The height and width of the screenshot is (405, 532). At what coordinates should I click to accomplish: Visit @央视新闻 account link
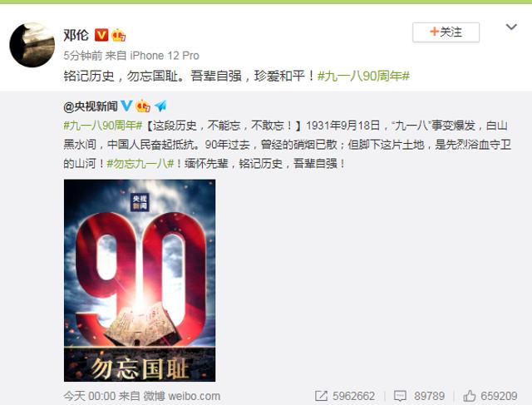pos(91,106)
